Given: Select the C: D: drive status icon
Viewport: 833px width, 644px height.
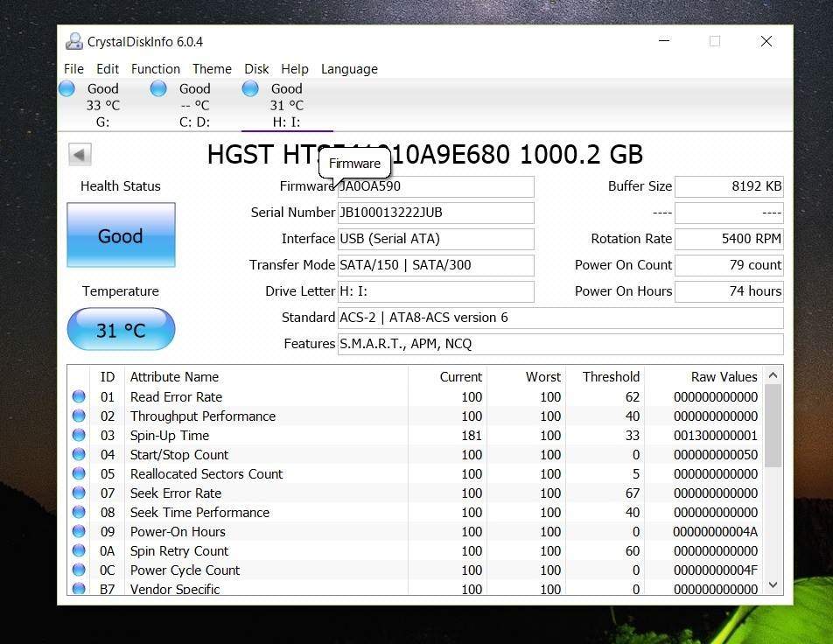Looking at the screenshot, I should point(158,88).
